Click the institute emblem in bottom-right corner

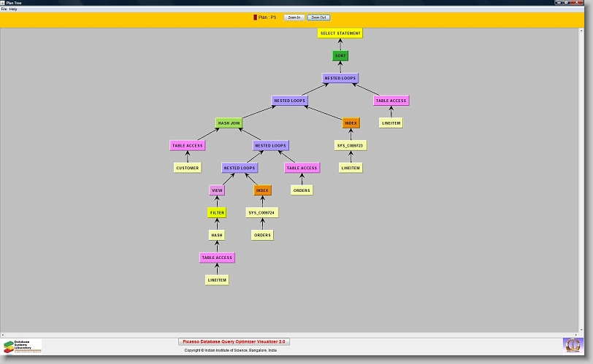[573, 344]
